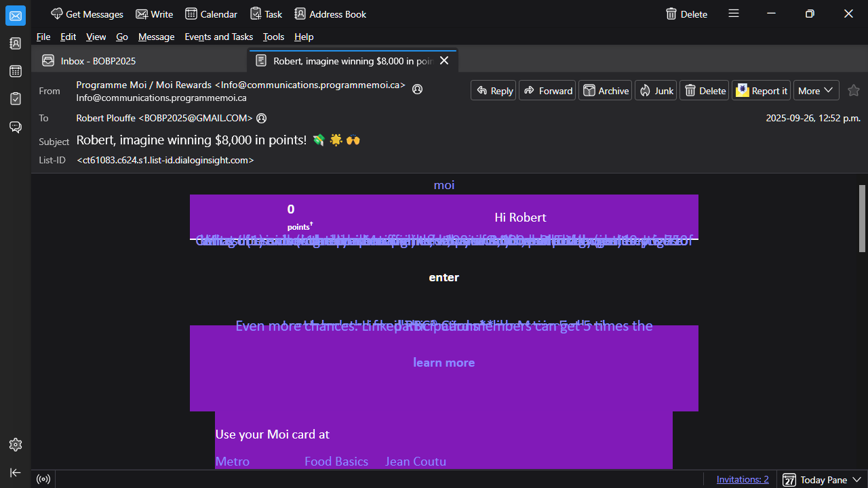Open the Food Basics link
Image resolution: width=868 pixels, height=488 pixels.
[x=336, y=462]
